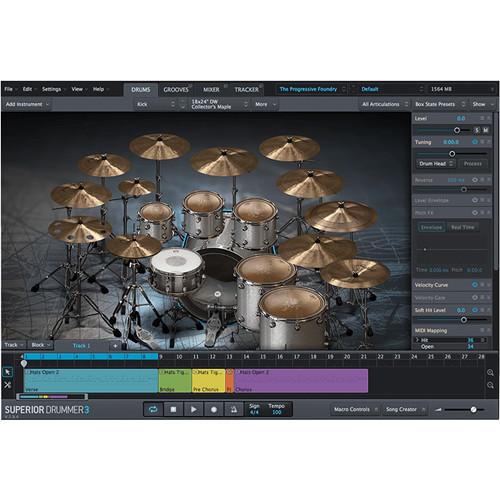This screenshot has height=500, width=500.
Task: Start recording with the record button
Action: 214,409
